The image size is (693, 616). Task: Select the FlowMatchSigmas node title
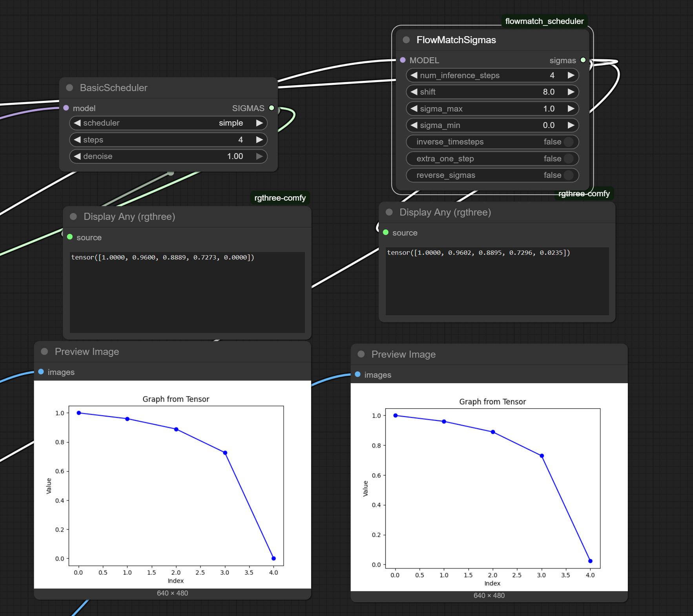coord(456,40)
